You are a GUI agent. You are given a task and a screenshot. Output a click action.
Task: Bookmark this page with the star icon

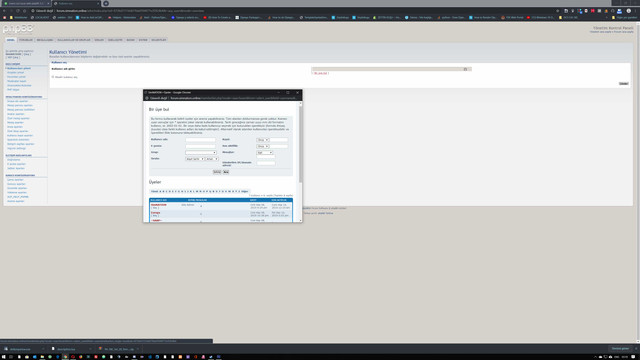[x=558, y=11]
